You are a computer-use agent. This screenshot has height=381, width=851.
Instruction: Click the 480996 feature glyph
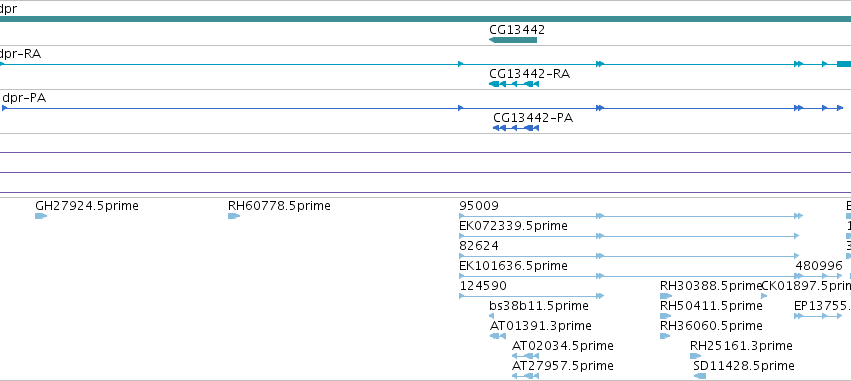(819, 276)
